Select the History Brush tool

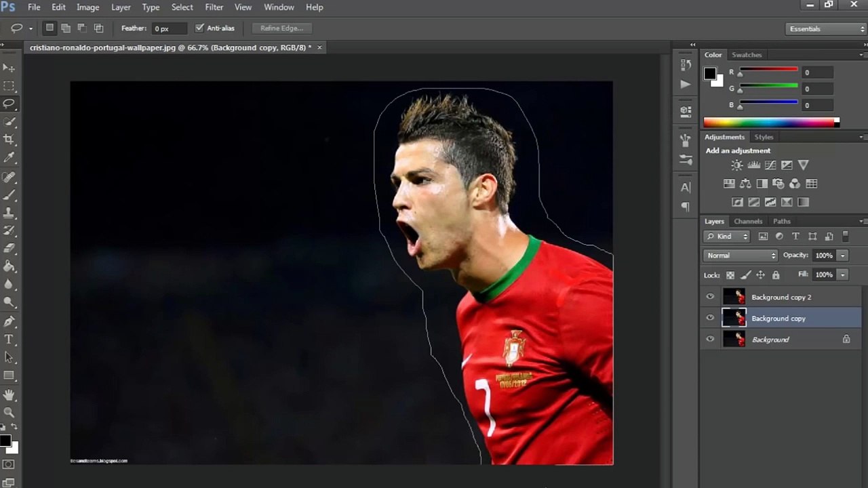click(9, 230)
